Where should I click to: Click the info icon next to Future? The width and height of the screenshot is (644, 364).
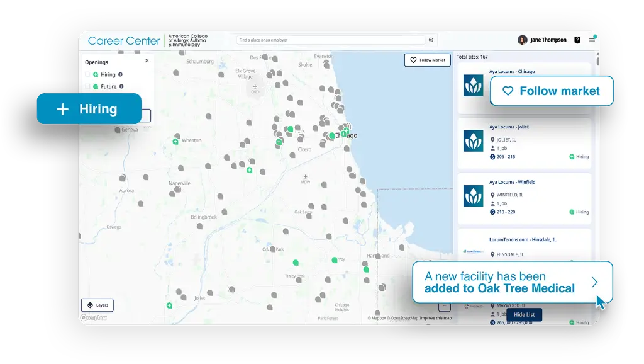tap(121, 86)
